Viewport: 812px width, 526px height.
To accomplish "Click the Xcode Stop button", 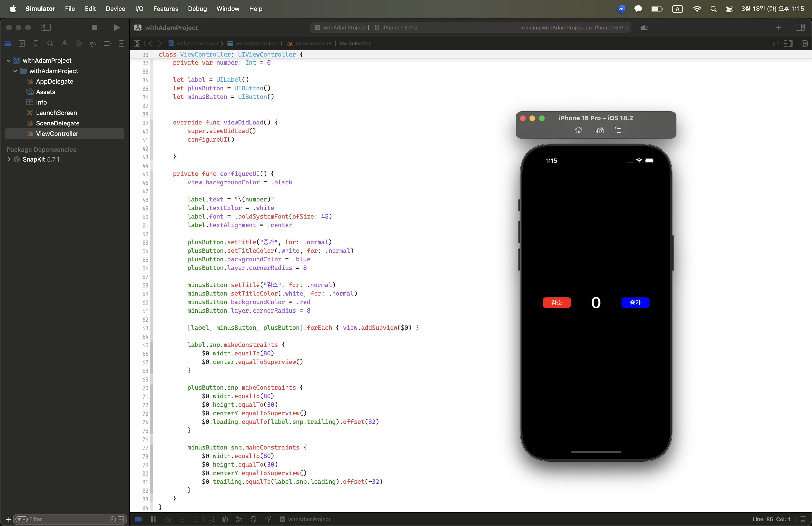I will pos(94,27).
